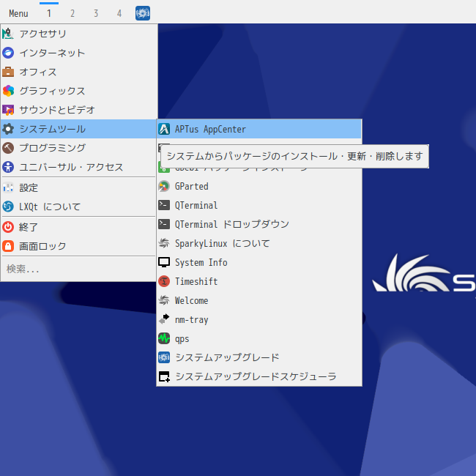Click the orange 画面ロック padlock icon
The width and height of the screenshot is (476, 476).
[x=8, y=246]
